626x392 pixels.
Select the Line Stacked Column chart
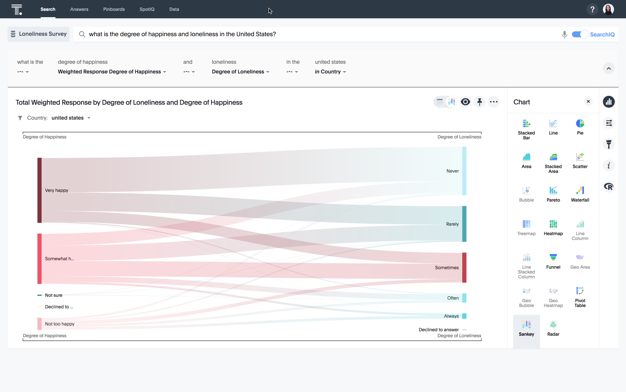tap(526, 265)
